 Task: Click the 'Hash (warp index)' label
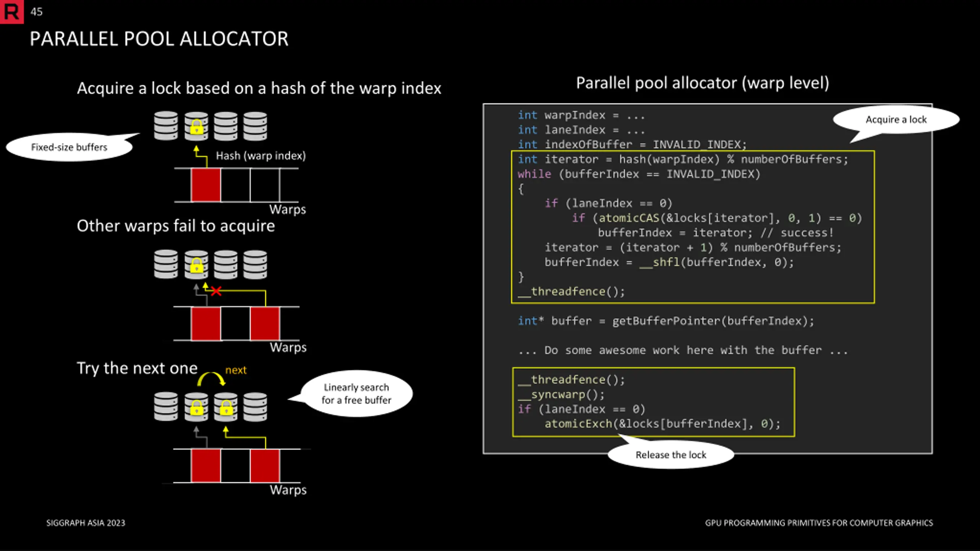261,156
